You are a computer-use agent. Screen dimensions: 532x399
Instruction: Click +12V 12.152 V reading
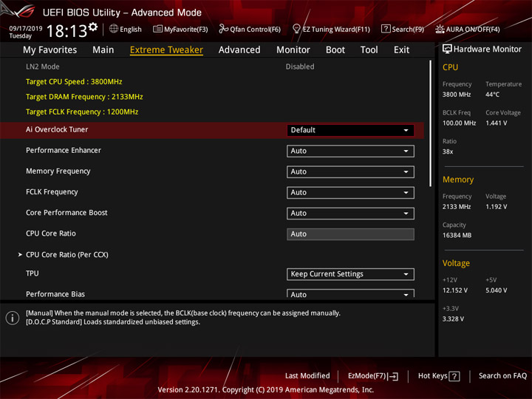[454, 290]
